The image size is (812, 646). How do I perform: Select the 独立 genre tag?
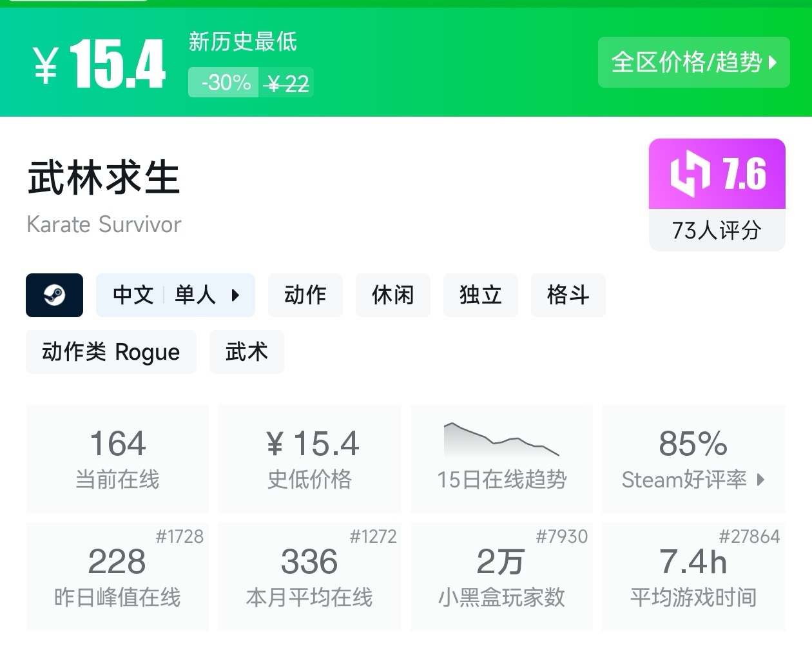pyautogui.click(x=481, y=295)
